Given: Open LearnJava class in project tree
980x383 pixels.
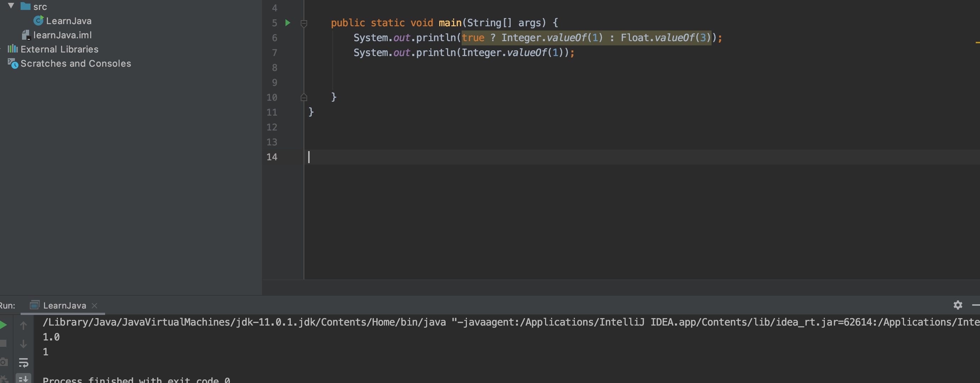Looking at the screenshot, I should [69, 21].
